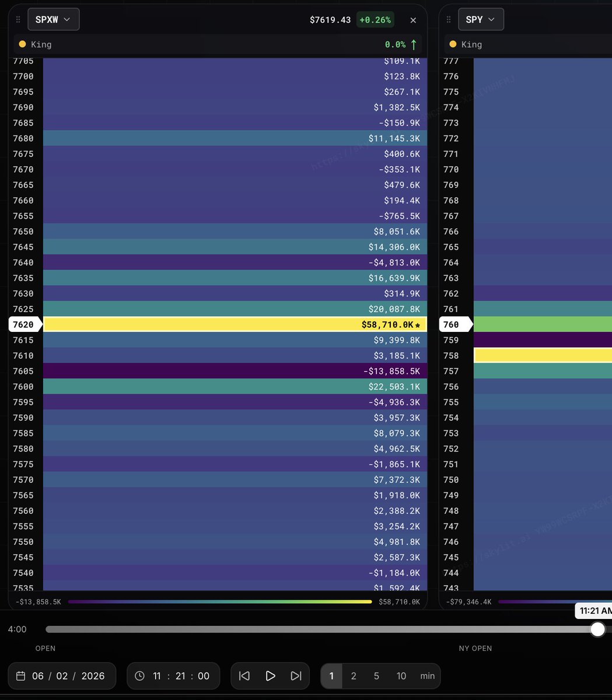Select the dark 759 row in SPY panel
The image size is (612, 700).
[x=543, y=339]
